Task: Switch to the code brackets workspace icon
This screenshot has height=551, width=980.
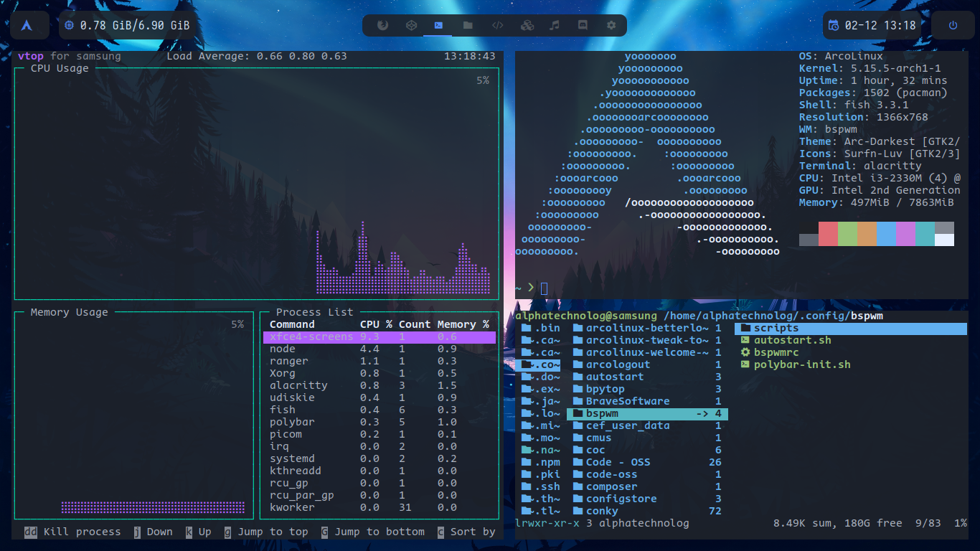Action: click(497, 25)
